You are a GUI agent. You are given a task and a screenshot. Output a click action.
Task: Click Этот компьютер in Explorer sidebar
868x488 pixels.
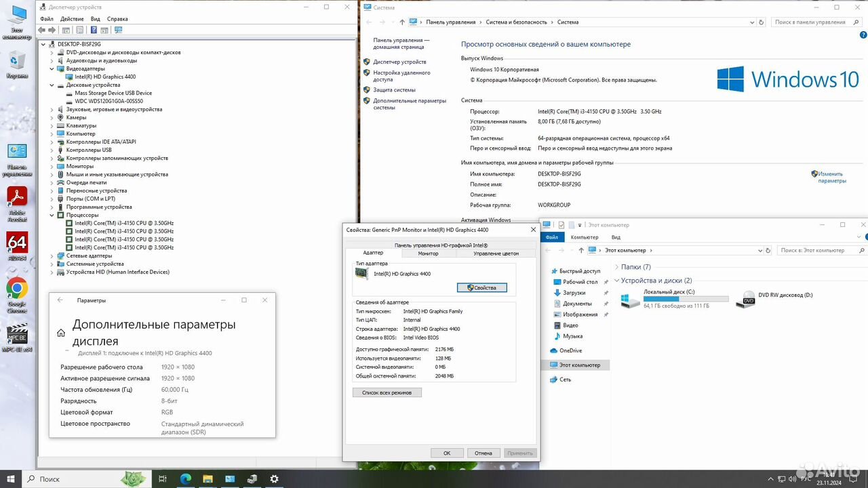(574, 365)
